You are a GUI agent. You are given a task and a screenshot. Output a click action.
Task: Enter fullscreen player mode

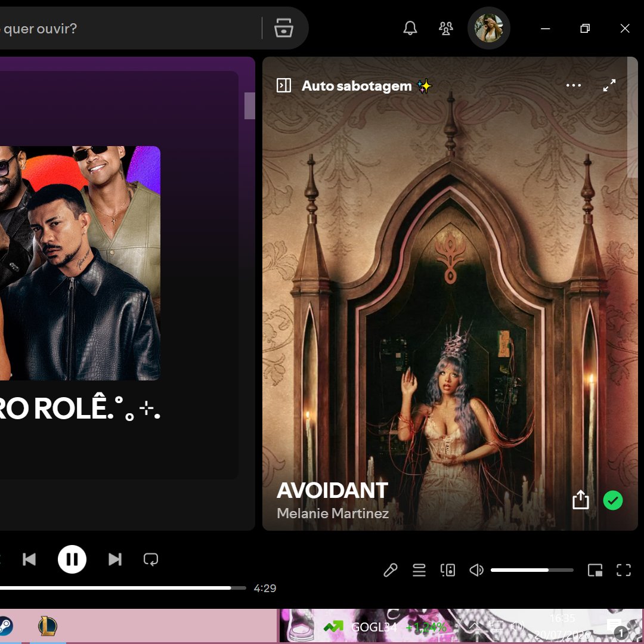[624, 569]
